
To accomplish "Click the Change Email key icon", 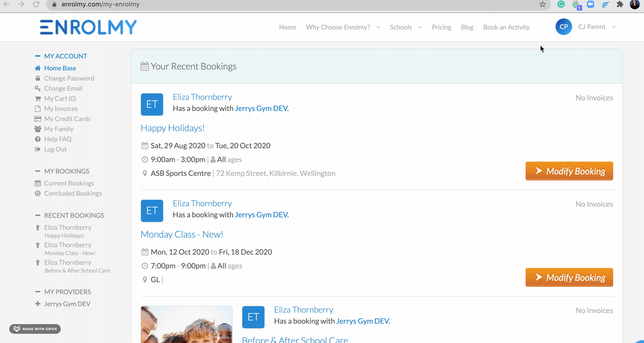I will [x=38, y=88].
